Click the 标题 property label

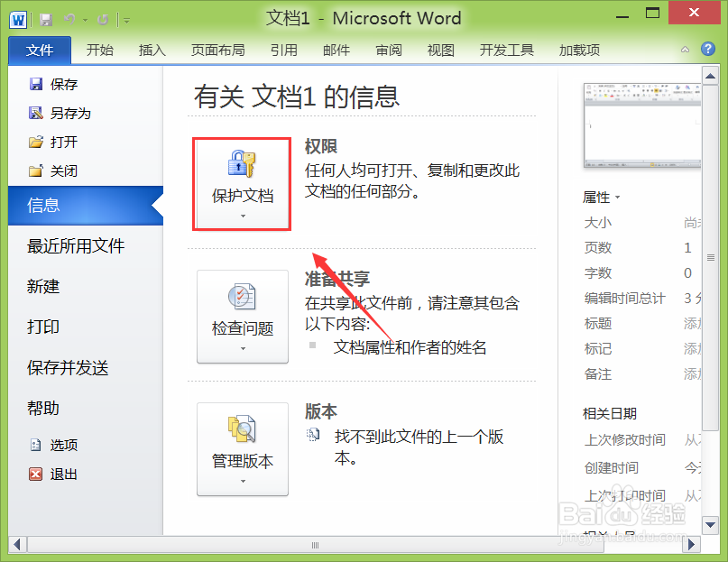click(x=598, y=323)
